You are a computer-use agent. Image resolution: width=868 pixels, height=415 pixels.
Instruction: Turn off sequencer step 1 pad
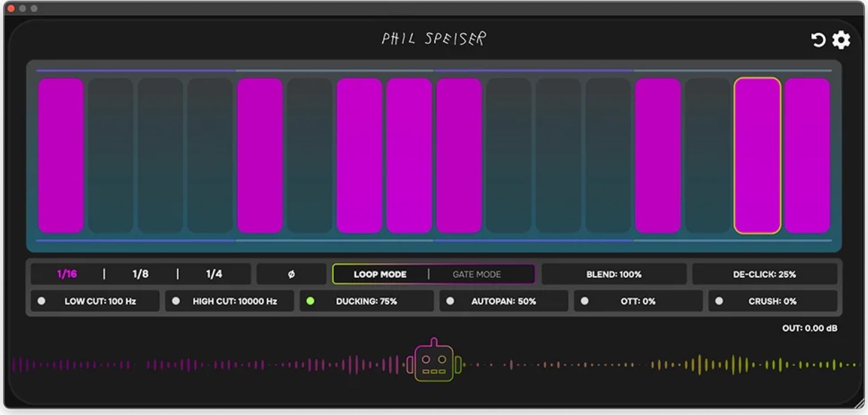pos(60,155)
